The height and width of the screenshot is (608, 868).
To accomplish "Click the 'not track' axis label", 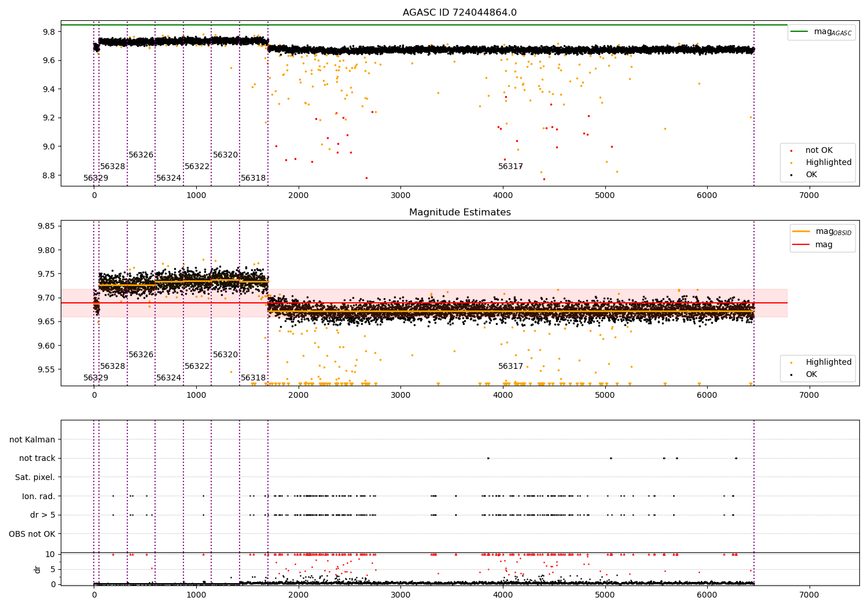I will (x=37, y=459).
